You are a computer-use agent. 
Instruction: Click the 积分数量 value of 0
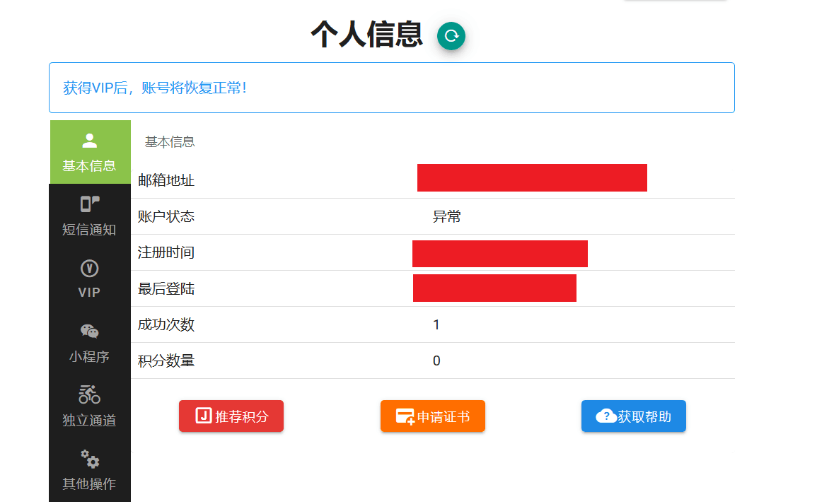click(x=436, y=361)
